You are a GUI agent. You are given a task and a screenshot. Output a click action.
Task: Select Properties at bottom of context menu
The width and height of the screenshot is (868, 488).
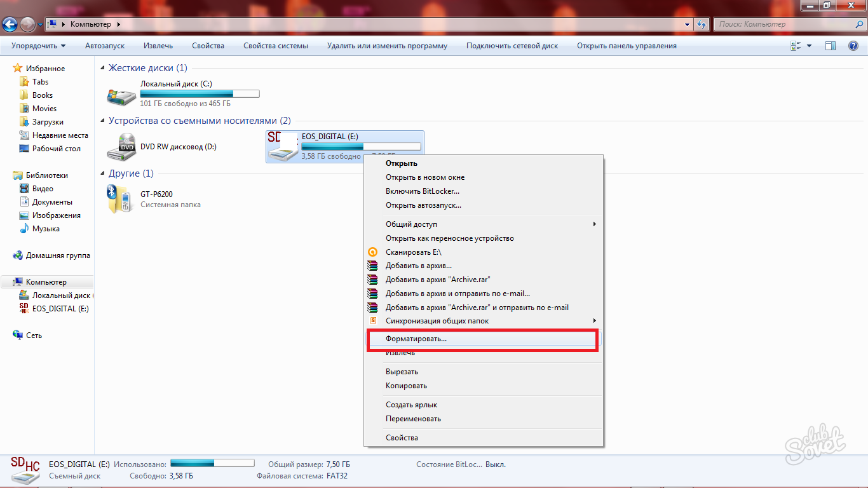coord(402,438)
